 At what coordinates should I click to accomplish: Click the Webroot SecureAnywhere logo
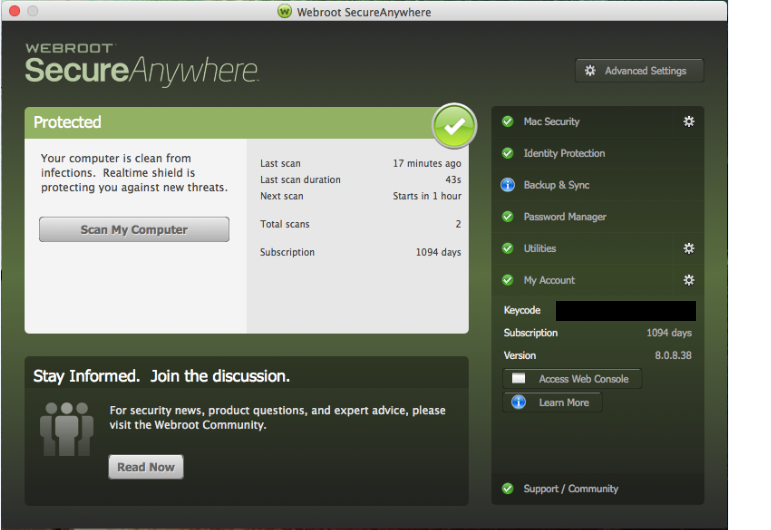tap(142, 65)
